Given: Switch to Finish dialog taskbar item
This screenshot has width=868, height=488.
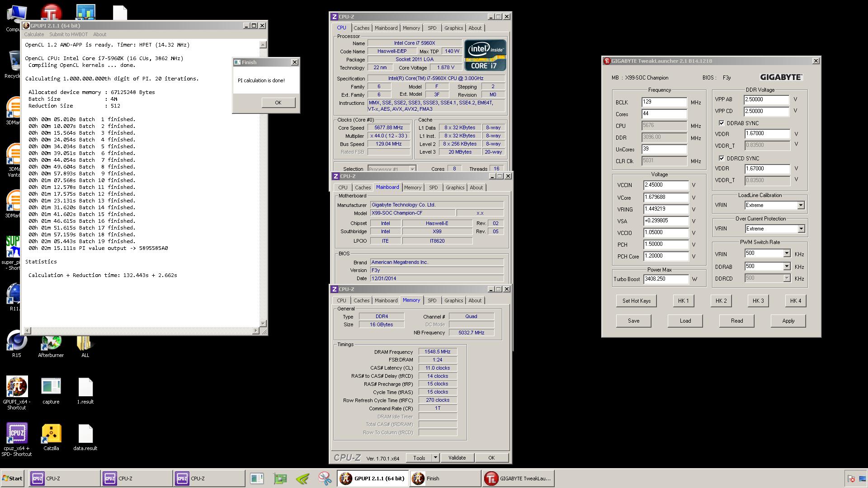Looking at the screenshot, I should click(445, 478).
